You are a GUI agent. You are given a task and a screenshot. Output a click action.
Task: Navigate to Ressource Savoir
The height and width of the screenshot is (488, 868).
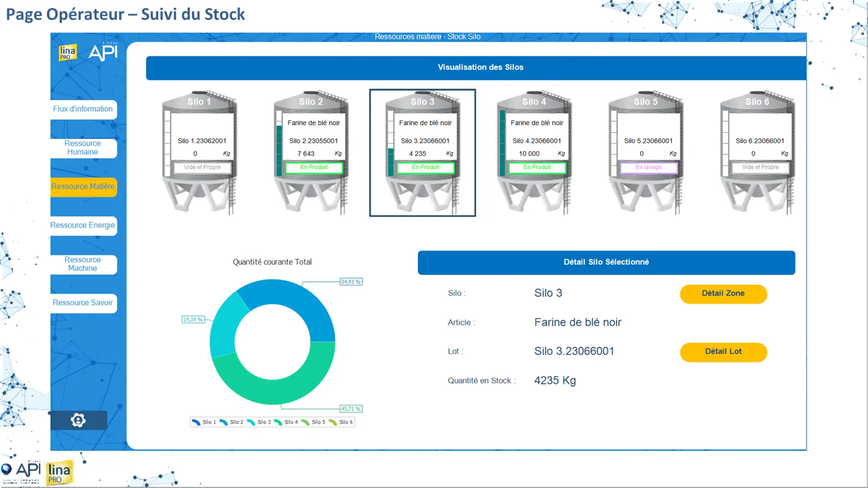[x=83, y=303]
